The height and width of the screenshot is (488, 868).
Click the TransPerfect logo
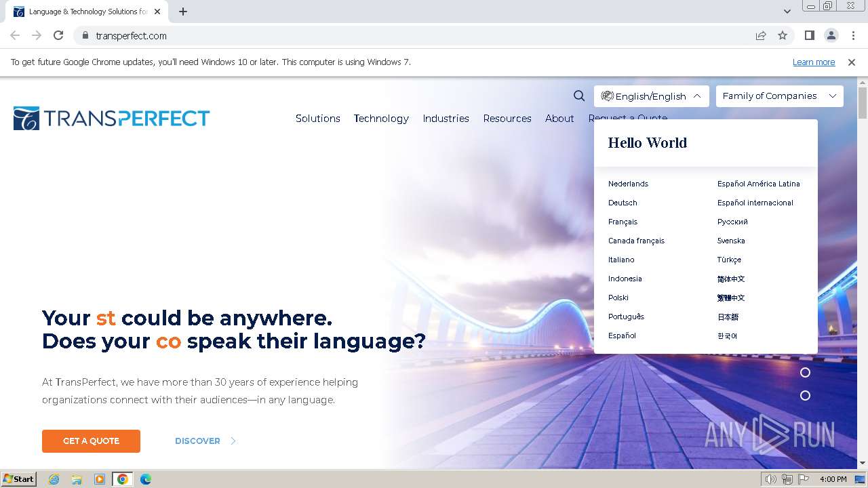111,118
